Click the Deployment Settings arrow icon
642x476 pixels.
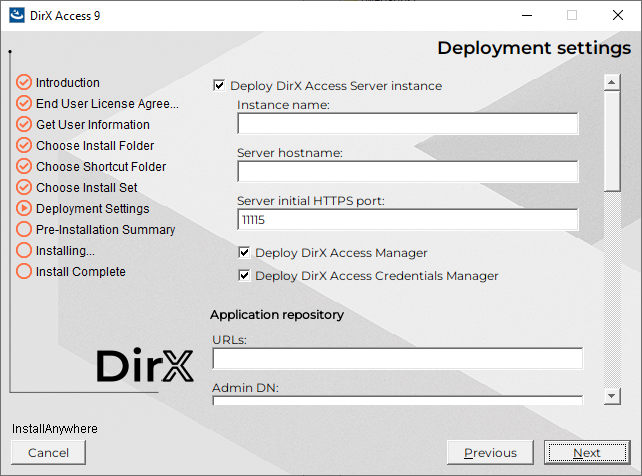coord(24,209)
